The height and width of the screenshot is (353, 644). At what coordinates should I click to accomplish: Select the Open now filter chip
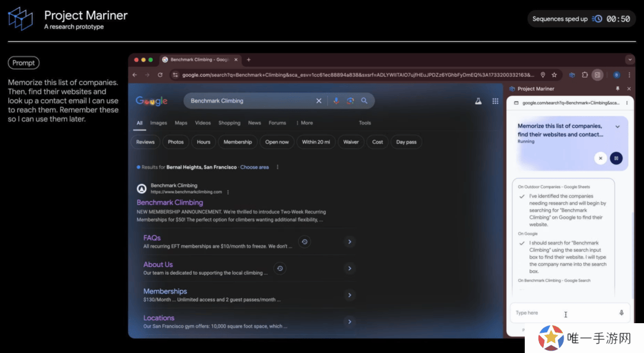[x=277, y=142]
